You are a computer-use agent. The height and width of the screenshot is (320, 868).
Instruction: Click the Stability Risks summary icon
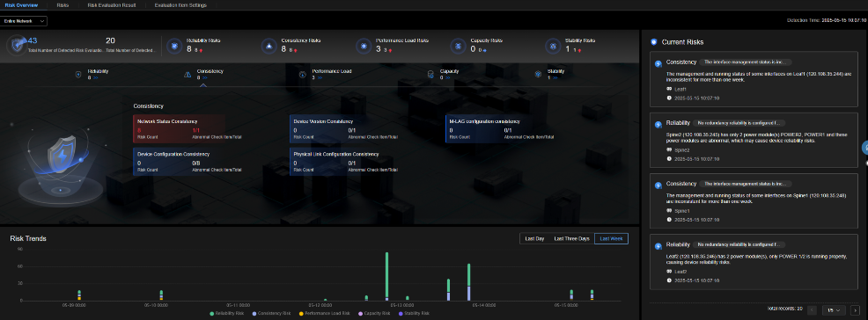coord(552,46)
